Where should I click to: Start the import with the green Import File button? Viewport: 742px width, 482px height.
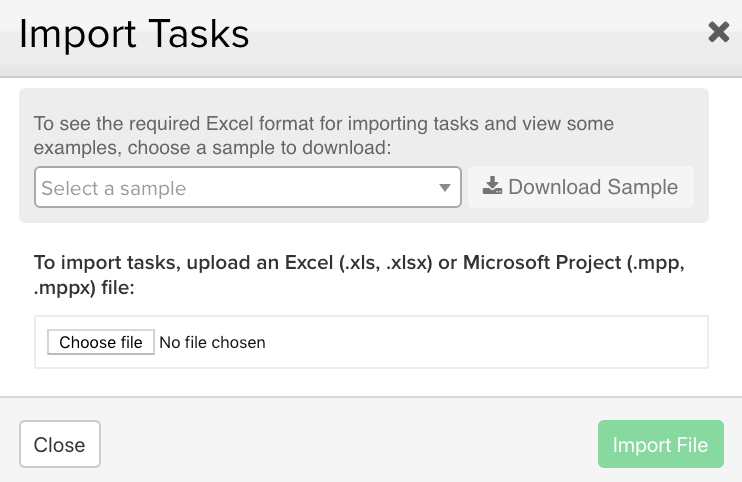661,444
